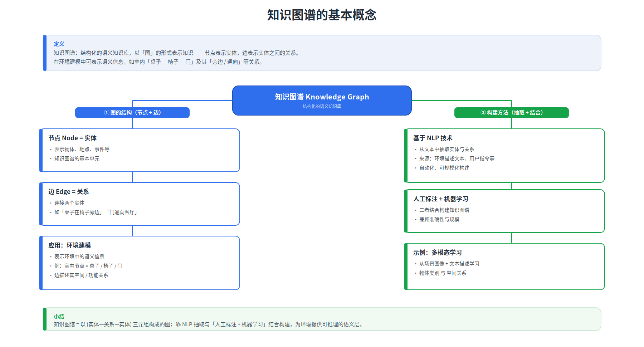Click bullet 边描述其空间 / 功能关系
Viewport: 644px width, 347px height.
(81, 275)
